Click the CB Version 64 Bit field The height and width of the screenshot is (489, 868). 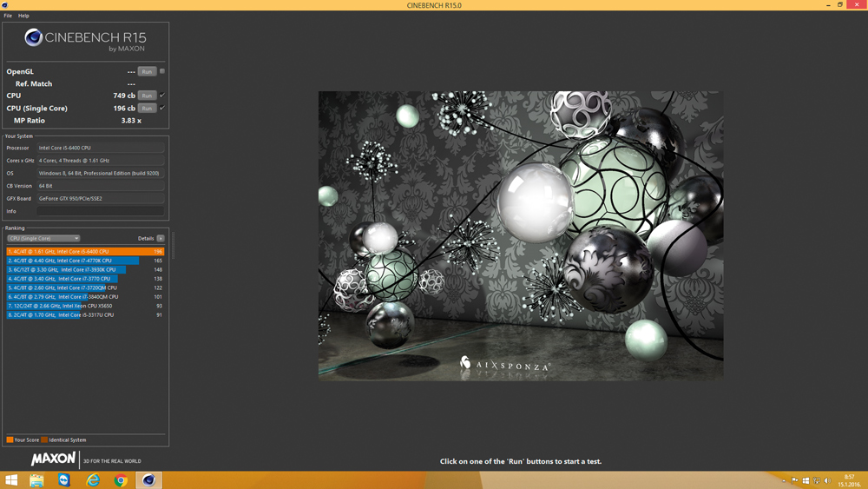[x=100, y=186]
